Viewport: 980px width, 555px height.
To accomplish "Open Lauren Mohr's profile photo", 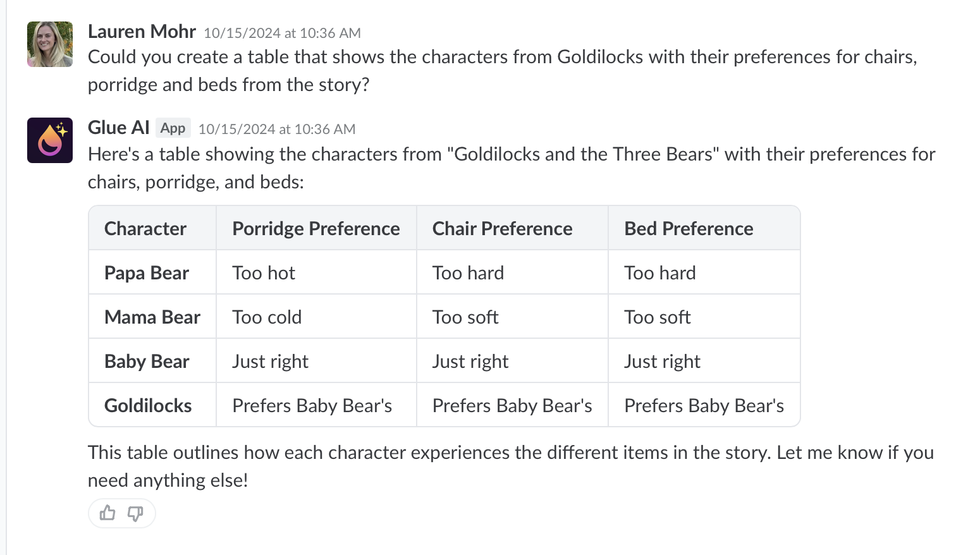I will [x=50, y=44].
